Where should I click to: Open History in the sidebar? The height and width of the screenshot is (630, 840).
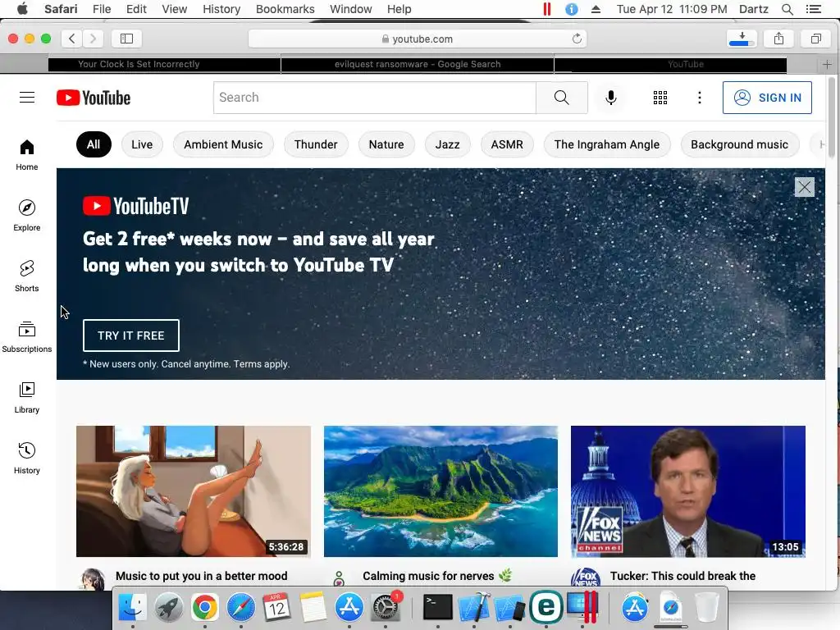[27, 458]
